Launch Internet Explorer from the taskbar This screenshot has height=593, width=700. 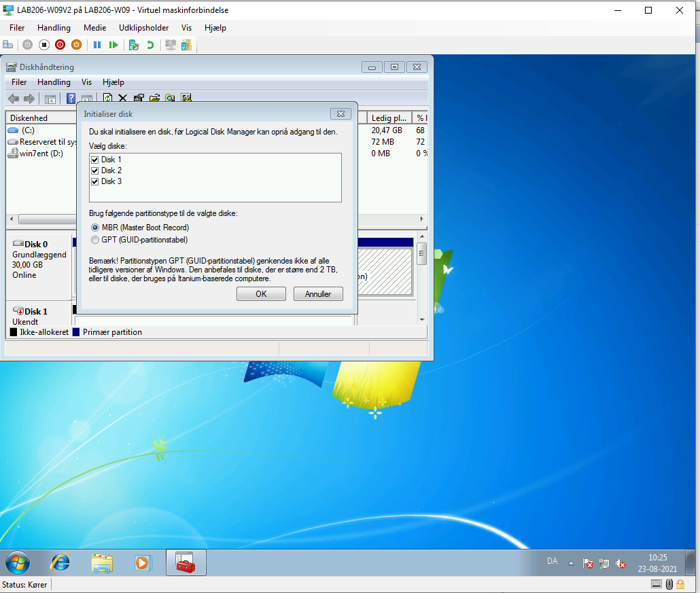(60, 562)
